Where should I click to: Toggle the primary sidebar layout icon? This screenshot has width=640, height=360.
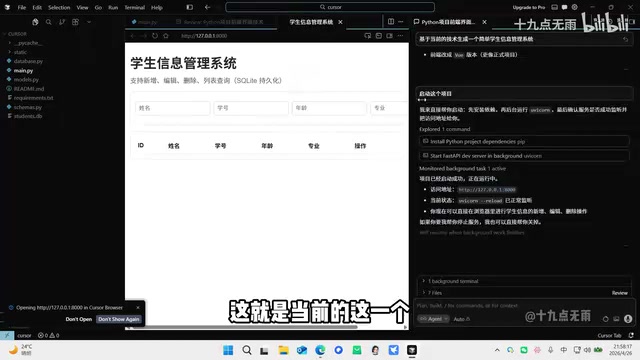[x=190, y=7]
